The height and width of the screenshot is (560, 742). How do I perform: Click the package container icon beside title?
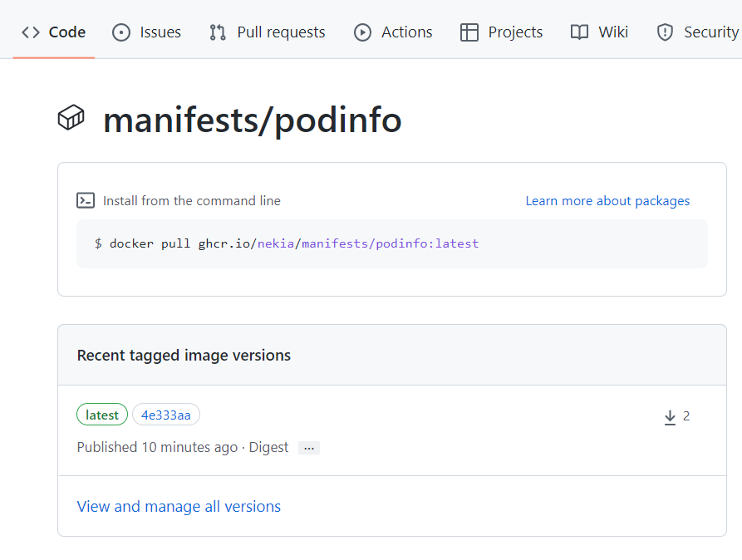71,118
